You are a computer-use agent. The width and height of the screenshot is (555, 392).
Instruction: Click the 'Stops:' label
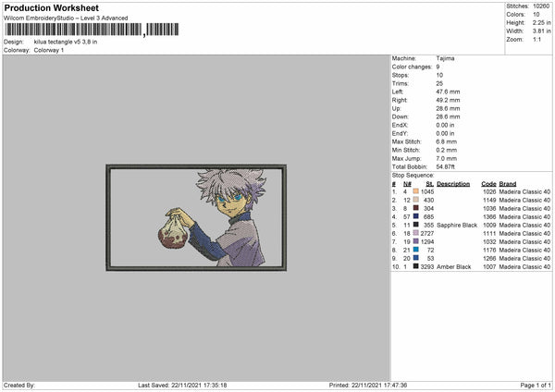[401, 75]
